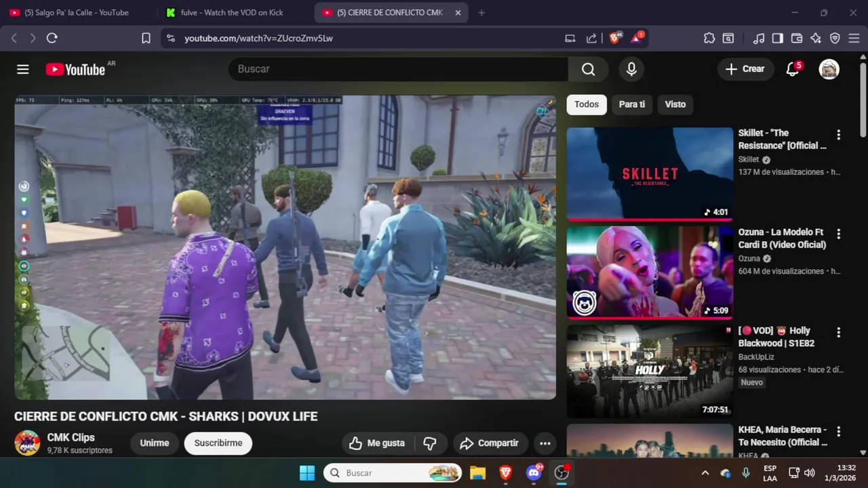Open the Brave playlist music note icon
Image resolution: width=868 pixels, height=488 pixels.
pos(759,39)
